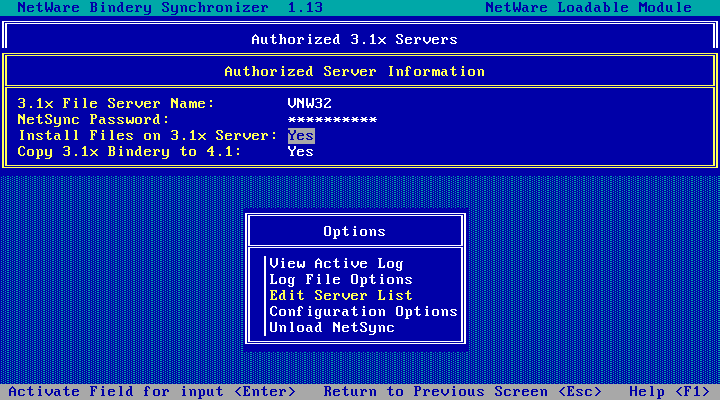Choose Log File Options menu entry
This screenshot has width=720, height=400.
[341, 279]
